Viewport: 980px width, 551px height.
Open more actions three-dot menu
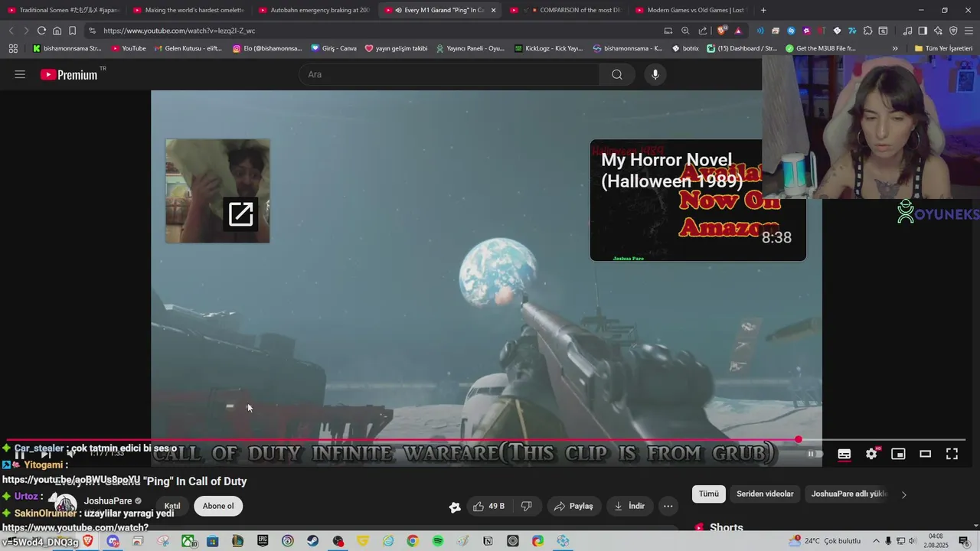[668, 506]
